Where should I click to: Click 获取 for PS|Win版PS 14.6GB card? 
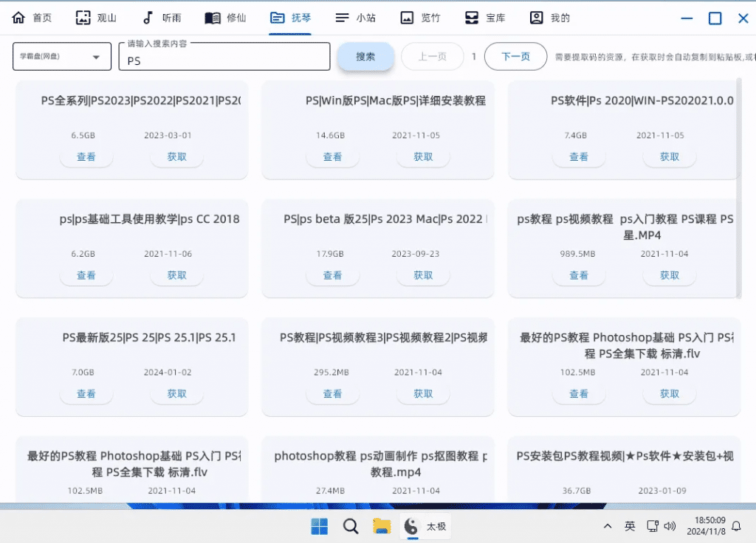pyautogui.click(x=423, y=156)
